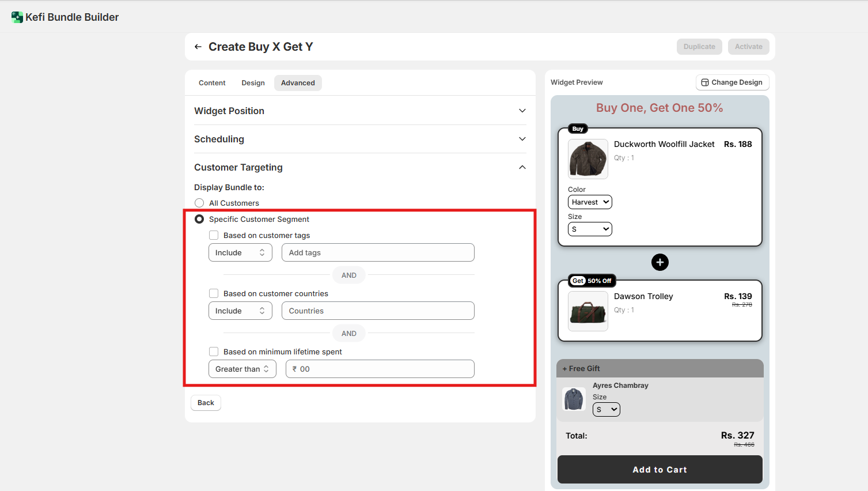Enable Based on customer tags checkbox
The width and height of the screenshot is (868, 491).
pos(214,235)
